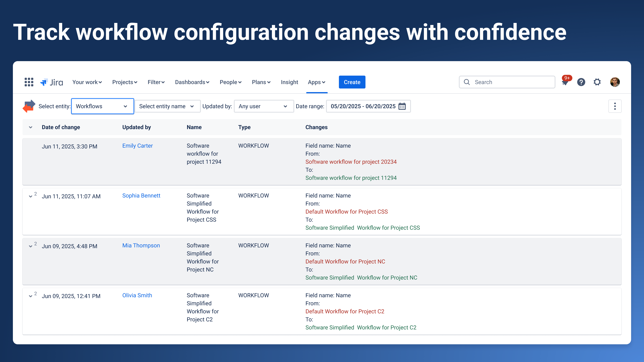Expand the Sophia Bennett change row

[x=31, y=196]
